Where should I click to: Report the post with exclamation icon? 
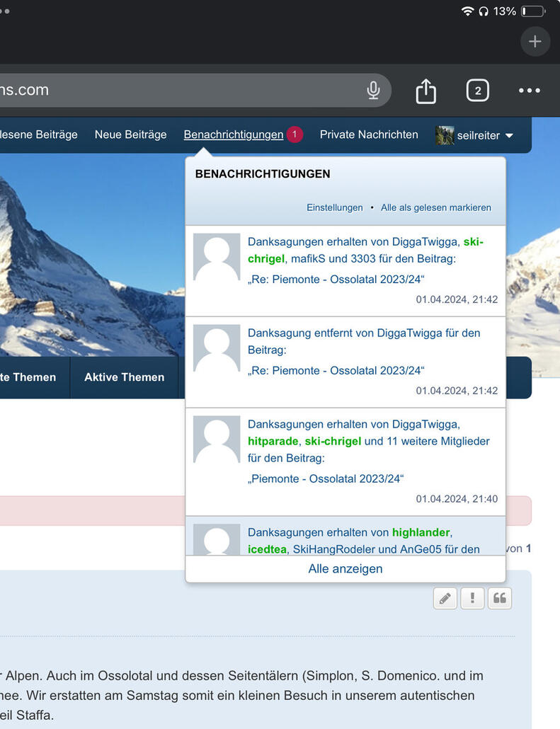tap(472, 598)
